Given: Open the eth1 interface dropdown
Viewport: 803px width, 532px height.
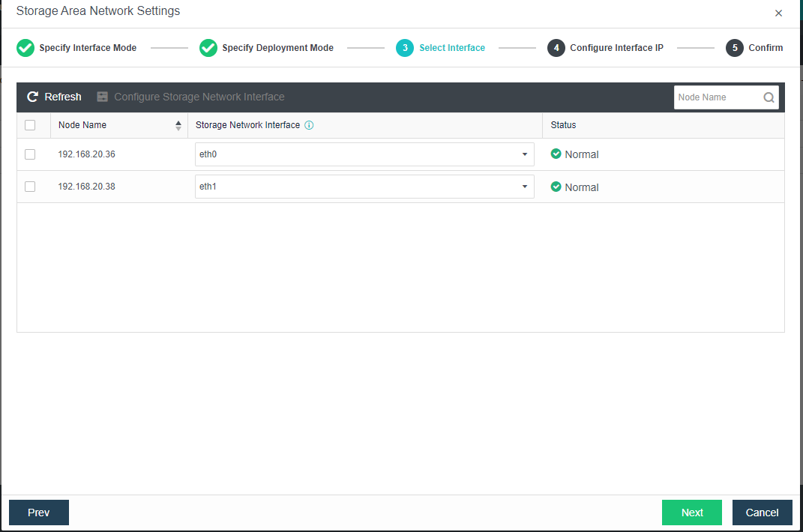Looking at the screenshot, I should [364, 187].
